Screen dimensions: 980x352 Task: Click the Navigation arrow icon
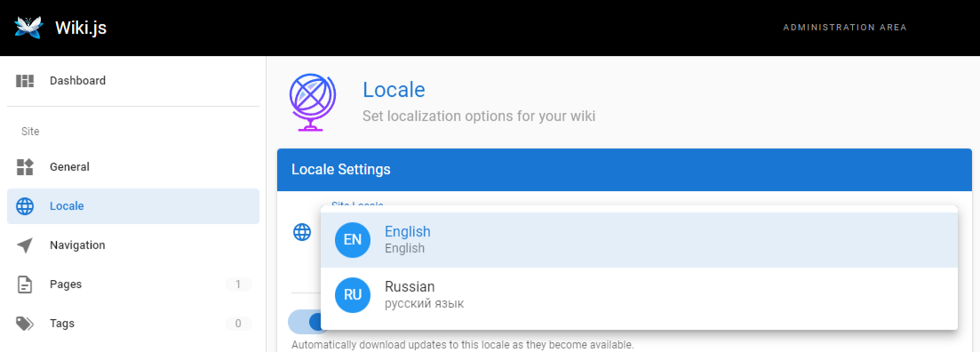click(25, 245)
